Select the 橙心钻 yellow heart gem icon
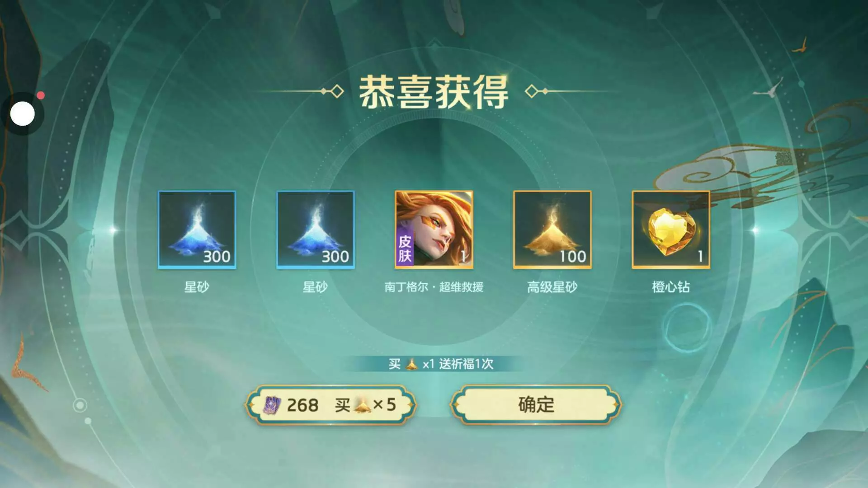Viewport: 868px width, 488px height. coord(671,230)
